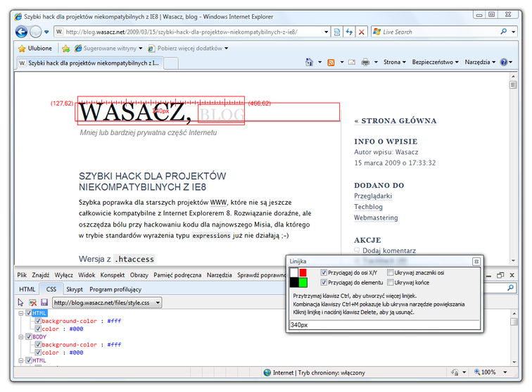
Task: Stop loading with the red X icon
Action: (361, 32)
